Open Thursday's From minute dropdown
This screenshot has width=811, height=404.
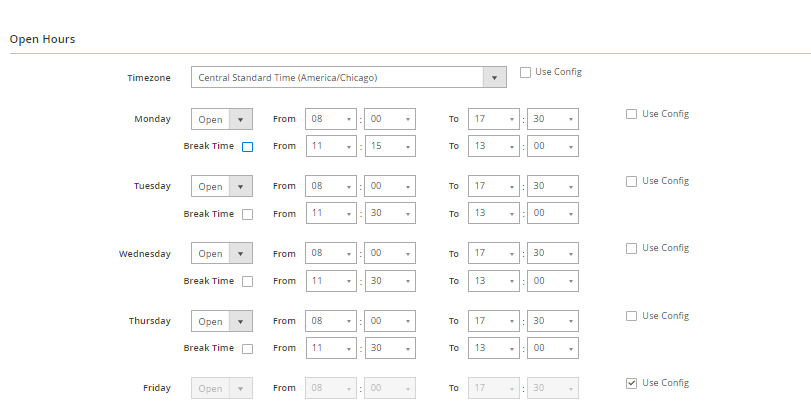[x=390, y=321]
